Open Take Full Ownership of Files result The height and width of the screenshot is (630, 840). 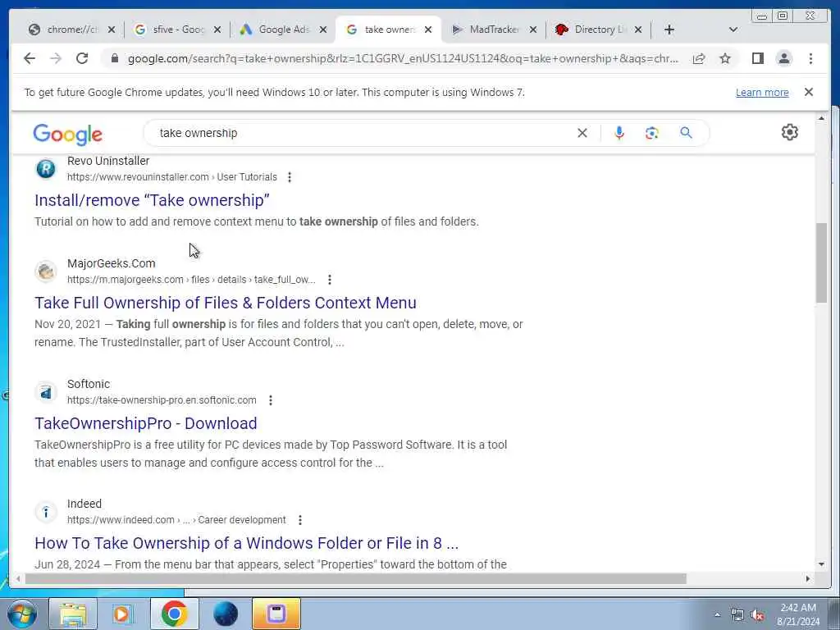225,303
